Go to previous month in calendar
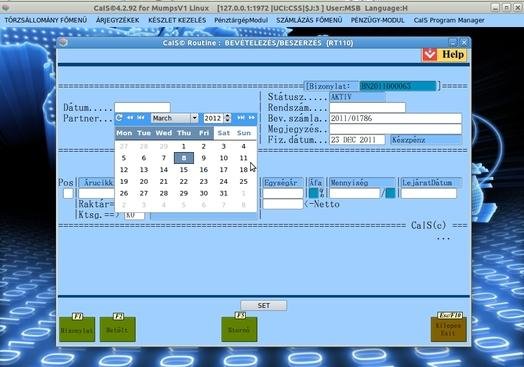 pyautogui.click(x=141, y=118)
